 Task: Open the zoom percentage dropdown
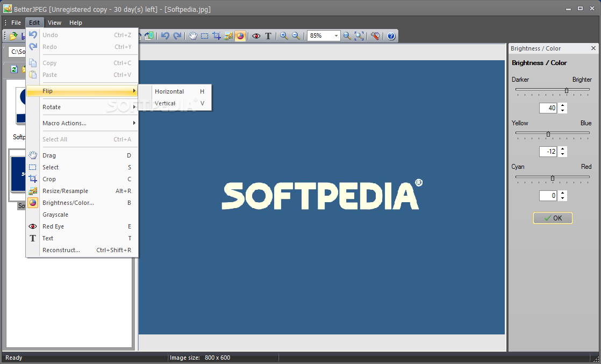[x=336, y=35]
